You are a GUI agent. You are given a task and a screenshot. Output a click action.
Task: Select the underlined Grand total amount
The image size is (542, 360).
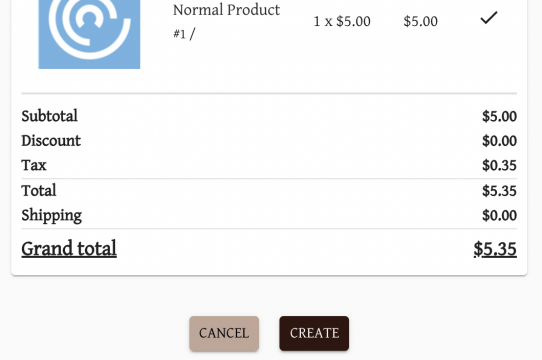pyautogui.click(x=495, y=249)
